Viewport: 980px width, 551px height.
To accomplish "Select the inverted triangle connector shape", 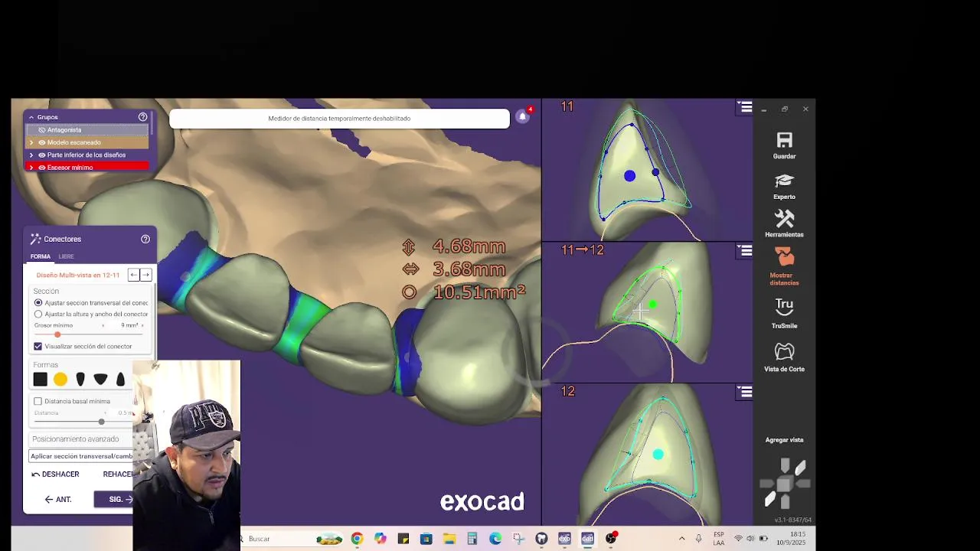I will (x=100, y=379).
